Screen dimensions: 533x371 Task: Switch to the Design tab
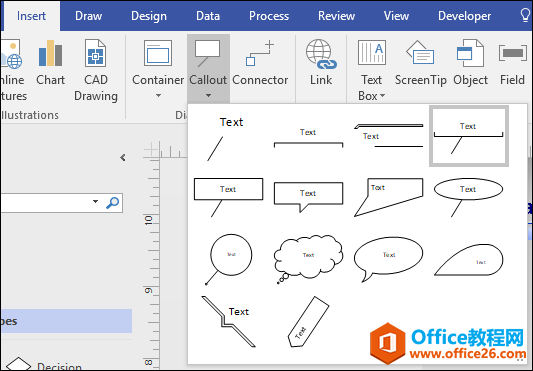point(149,16)
